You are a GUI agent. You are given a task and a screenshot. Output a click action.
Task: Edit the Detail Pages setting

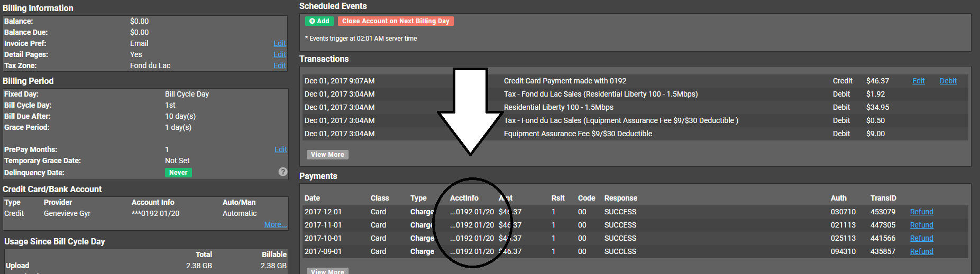279,54
